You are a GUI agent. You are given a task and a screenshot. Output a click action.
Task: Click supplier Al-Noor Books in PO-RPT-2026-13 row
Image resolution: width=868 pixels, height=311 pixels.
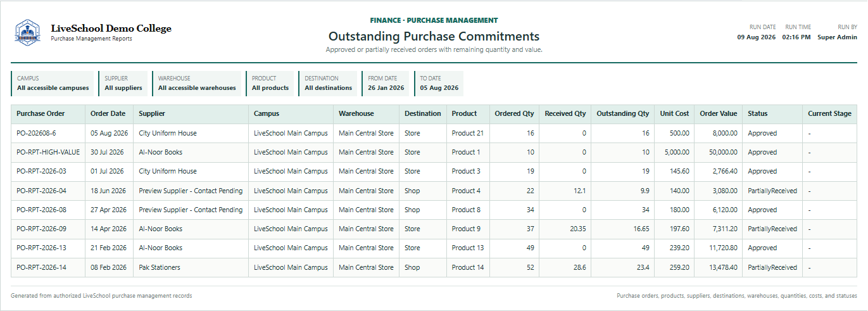[161, 248]
